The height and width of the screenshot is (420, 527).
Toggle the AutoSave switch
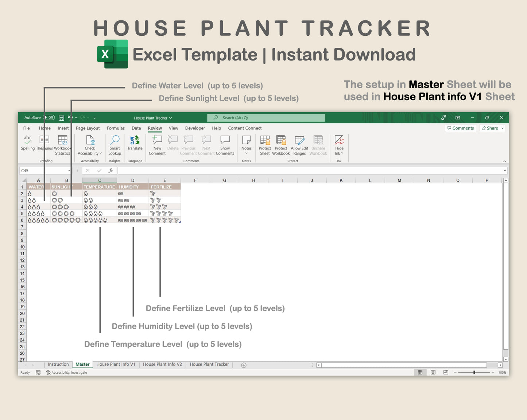pos(49,117)
